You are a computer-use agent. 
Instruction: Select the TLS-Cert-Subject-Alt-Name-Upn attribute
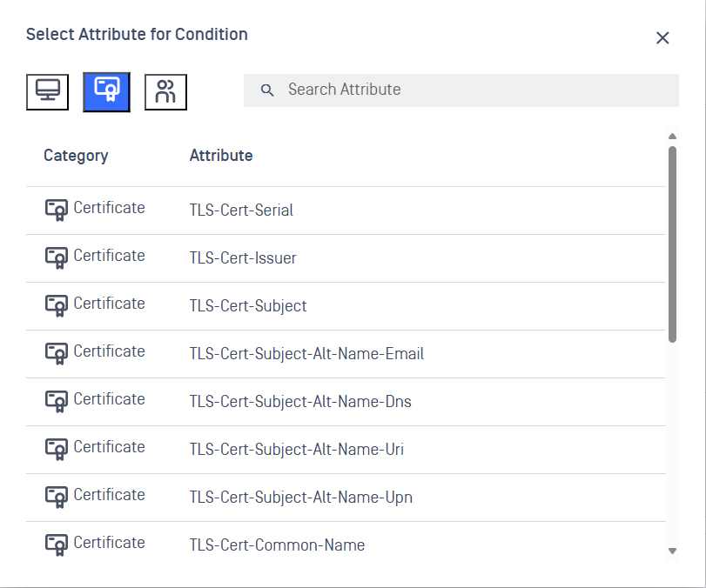click(x=300, y=498)
